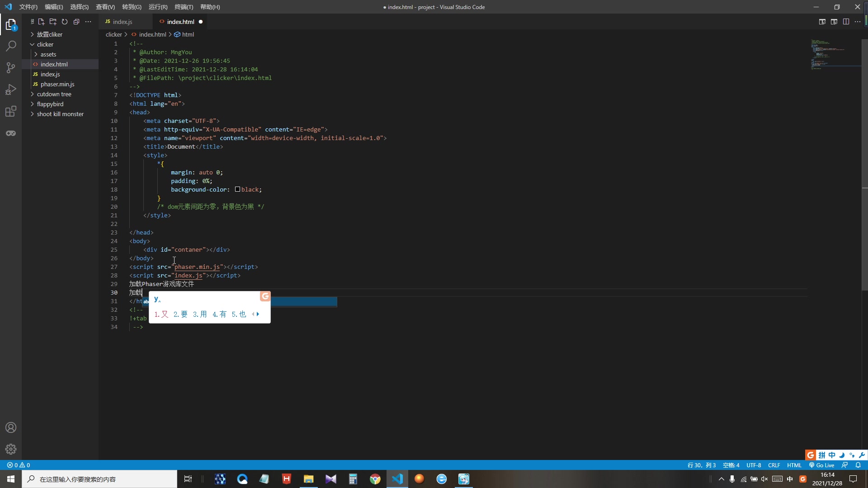This screenshot has height=488, width=868.
Task: Open the html symbol breadcrumb dropdown
Action: (x=184, y=34)
